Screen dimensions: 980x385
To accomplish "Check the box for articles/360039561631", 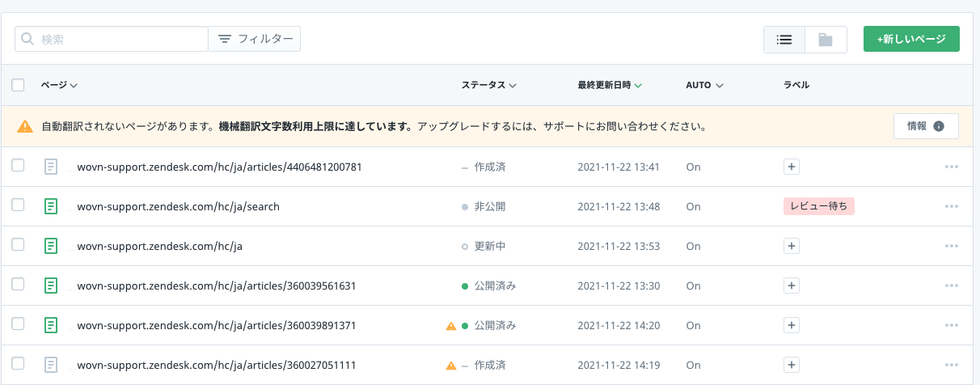I will coord(18,284).
